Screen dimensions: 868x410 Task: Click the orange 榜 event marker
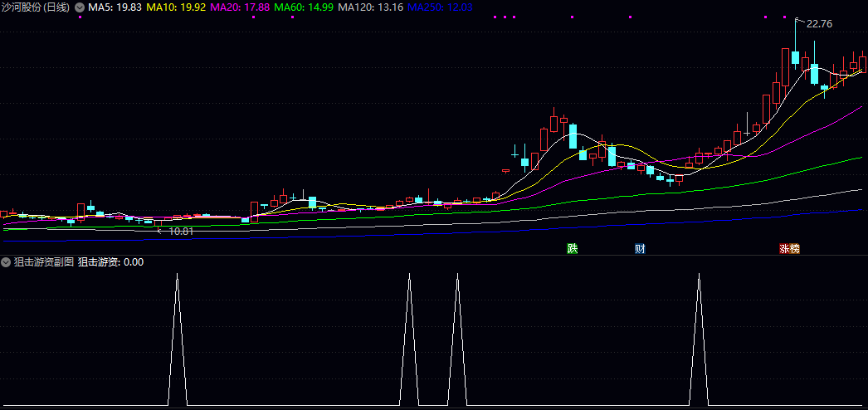(x=795, y=248)
